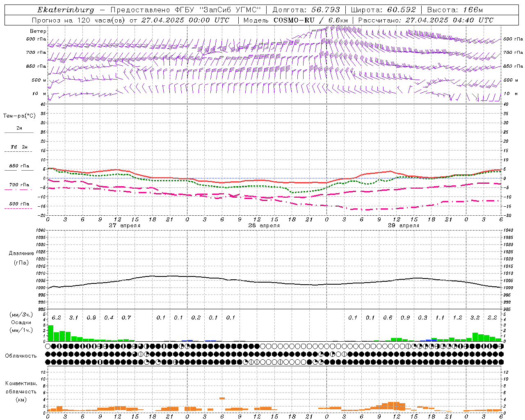Select the "Тем-ра(°C)" temperature panel label

coord(19,116)
